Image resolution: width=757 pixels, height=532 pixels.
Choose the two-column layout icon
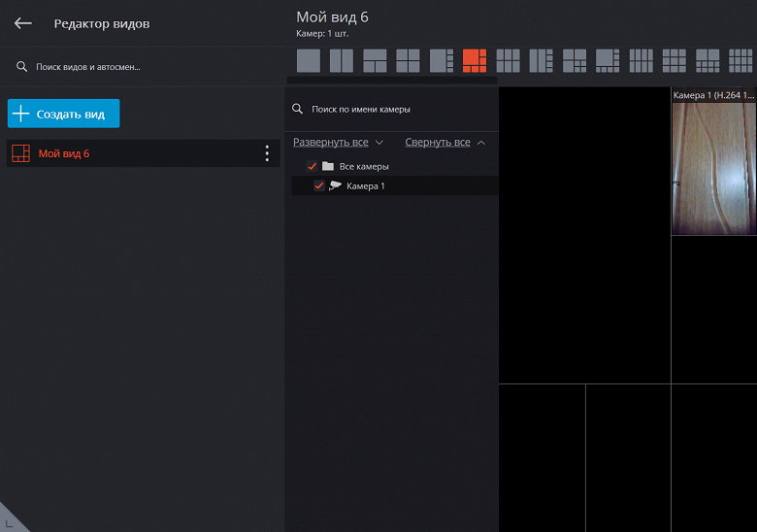click(x=342, y=61)
